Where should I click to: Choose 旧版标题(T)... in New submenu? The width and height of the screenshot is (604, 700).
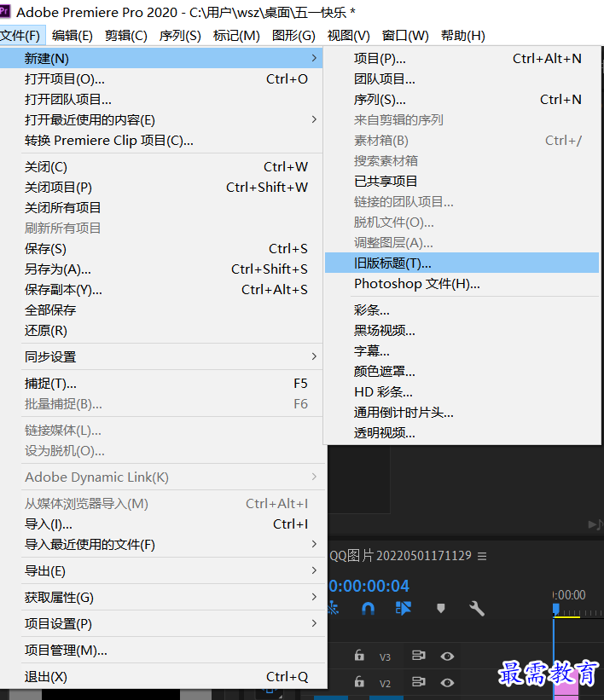462,263
